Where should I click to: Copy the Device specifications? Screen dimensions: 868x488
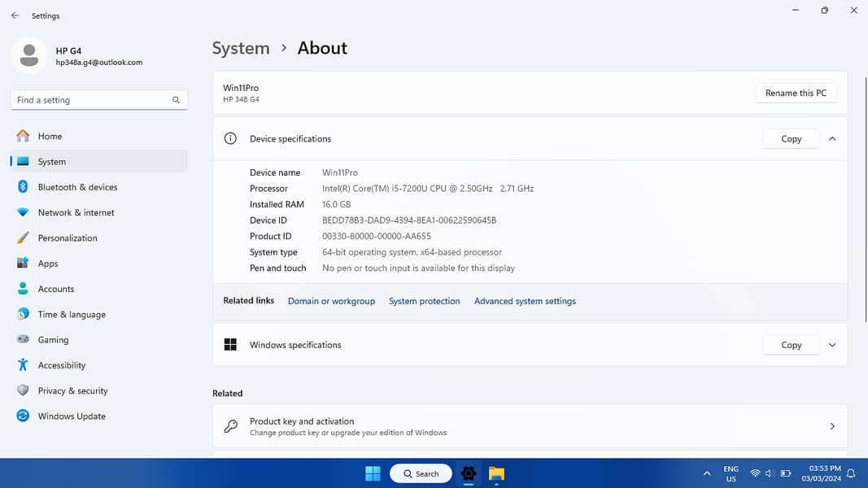791,139
